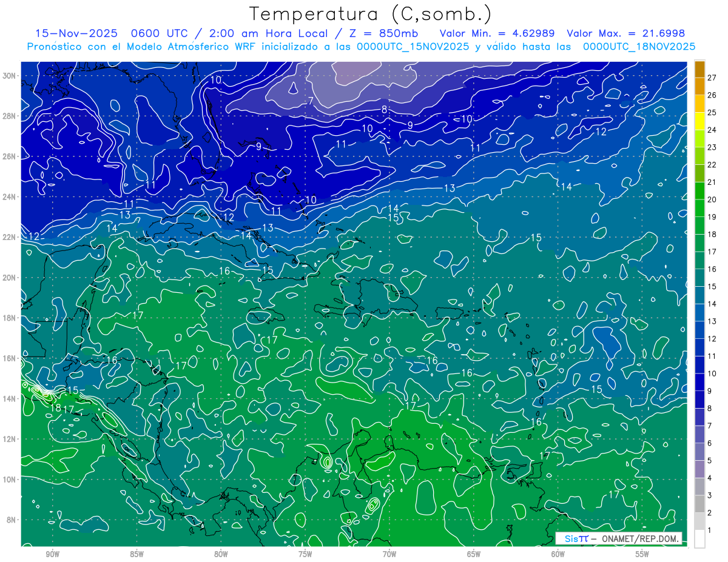Click the title 'Temperatura (C,somb.)'

[370, 14]
